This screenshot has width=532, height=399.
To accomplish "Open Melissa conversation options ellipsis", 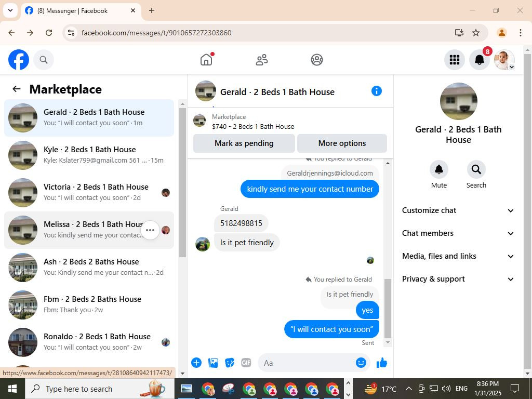I will (150, 230).
